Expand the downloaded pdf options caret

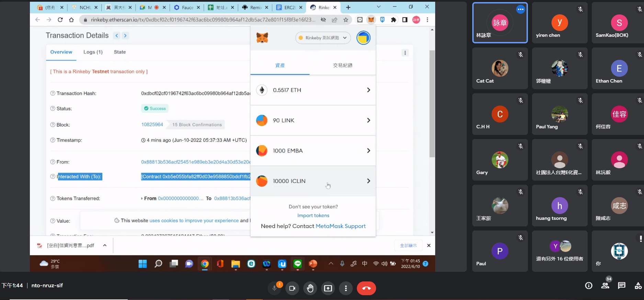[x=105, y=245]
